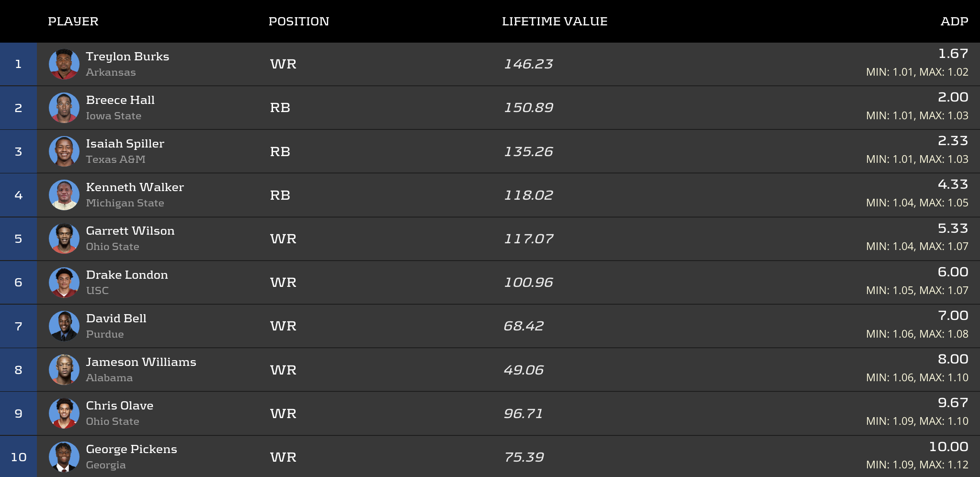Sort by the PLAYER column header
Screen dimensions: 980x477
(73, 22)
